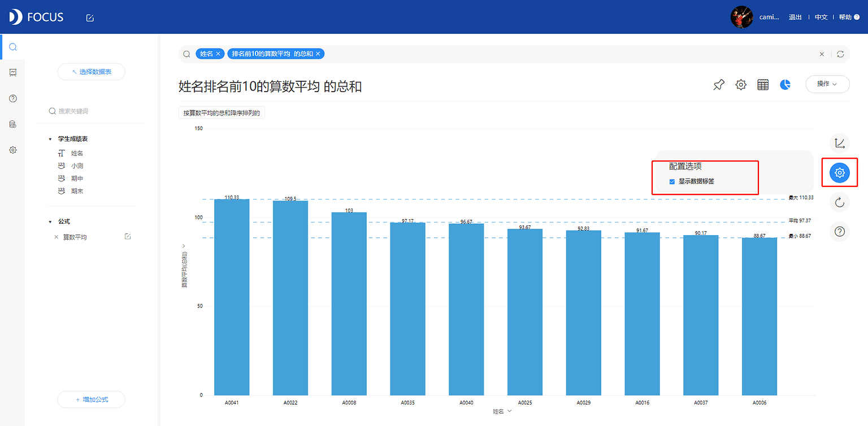Open the 操作 dropdown

827,84
